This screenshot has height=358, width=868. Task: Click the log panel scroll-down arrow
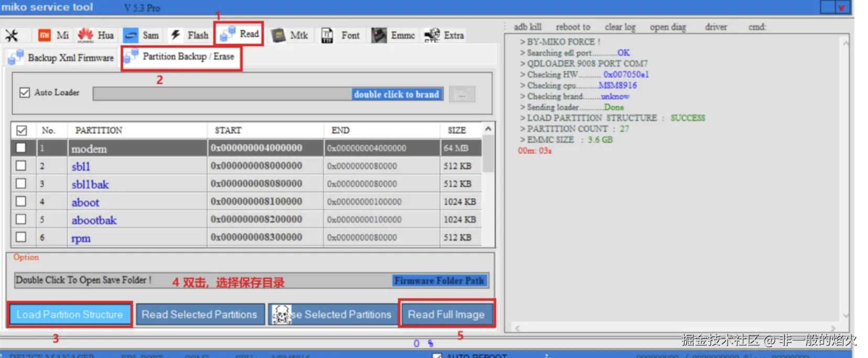click(x=845, y=316)
